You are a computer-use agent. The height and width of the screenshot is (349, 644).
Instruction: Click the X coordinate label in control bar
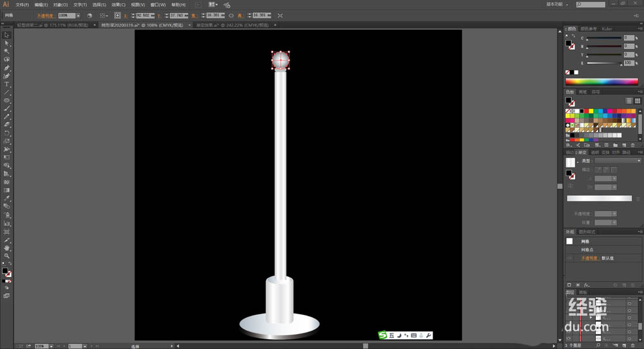pos(126,15)
